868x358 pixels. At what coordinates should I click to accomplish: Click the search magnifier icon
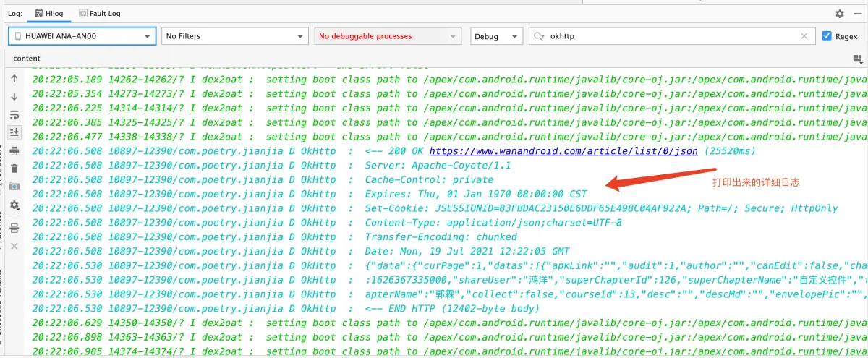click(x=539, y=35)
